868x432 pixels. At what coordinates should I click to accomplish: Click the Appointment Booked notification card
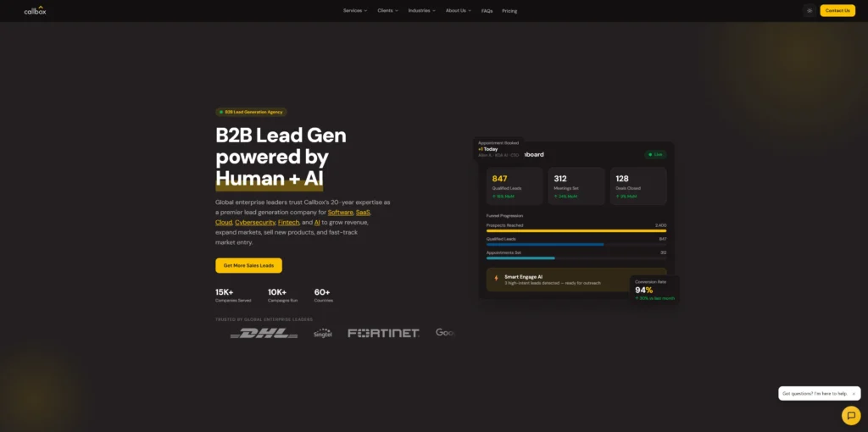click(498, 149)
